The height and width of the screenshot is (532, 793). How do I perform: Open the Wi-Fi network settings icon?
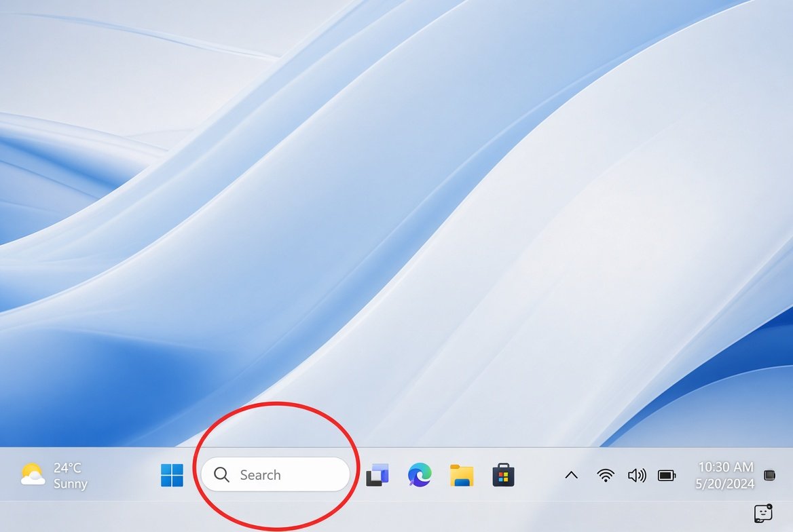coord(606,476)
